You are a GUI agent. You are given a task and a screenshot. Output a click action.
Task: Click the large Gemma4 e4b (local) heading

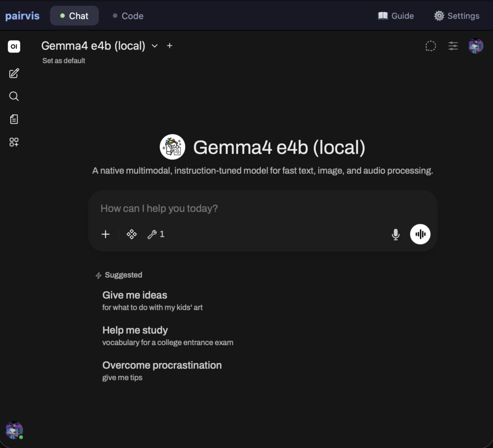click(x=279, y=147)
